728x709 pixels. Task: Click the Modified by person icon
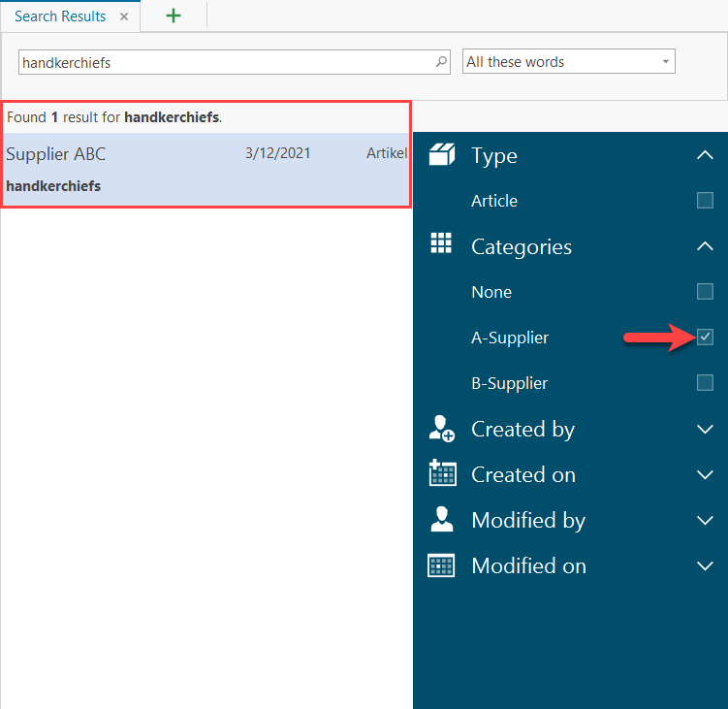[x=442, y=520]
